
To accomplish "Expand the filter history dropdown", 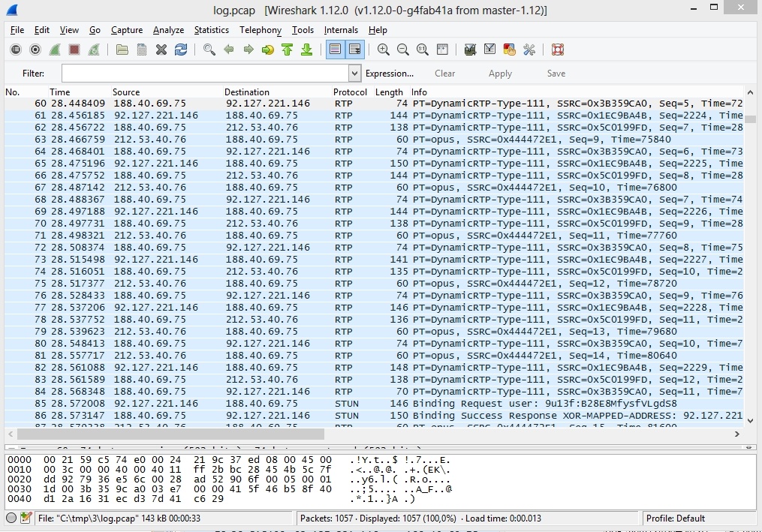I will [x=355, y=74].
